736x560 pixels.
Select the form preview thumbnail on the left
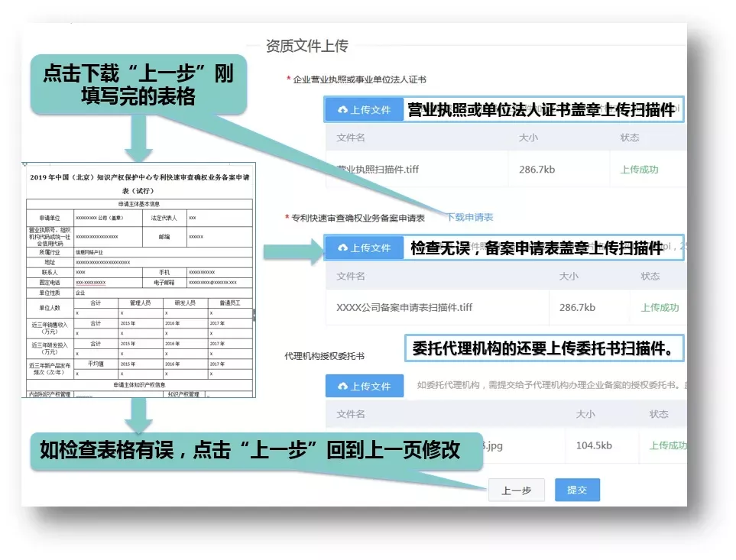pyautogui.click(x=136, y=279)
